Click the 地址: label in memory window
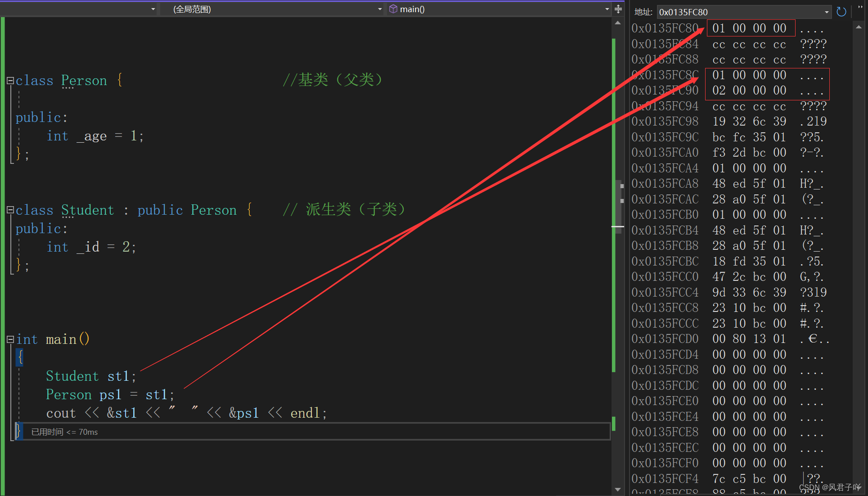Screen dimensions: 868x496 pyautogui.click(x=643, y=12)
